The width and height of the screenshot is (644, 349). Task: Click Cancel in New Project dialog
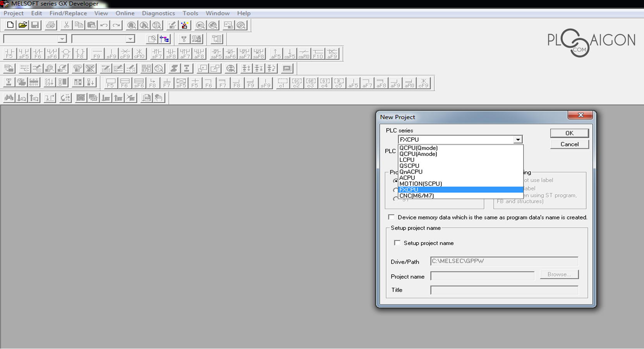pyautogui.click(x=569, y=144)
